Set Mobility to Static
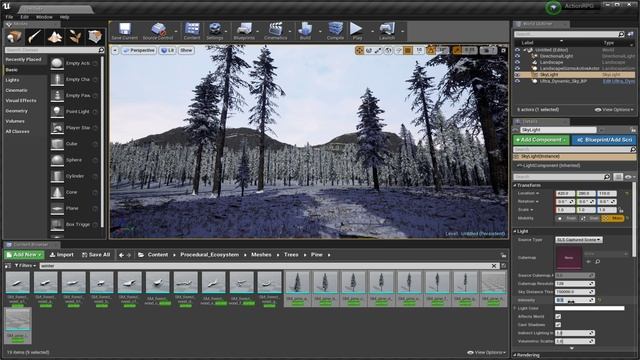The image size is (640, 360). click(567, 218)
